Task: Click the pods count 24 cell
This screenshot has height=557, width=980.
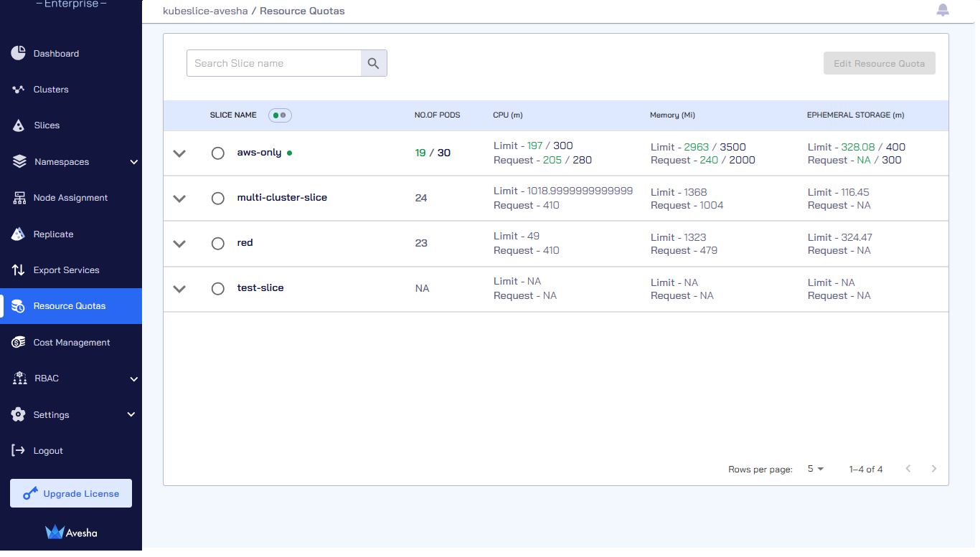Action: pos(421,198)
